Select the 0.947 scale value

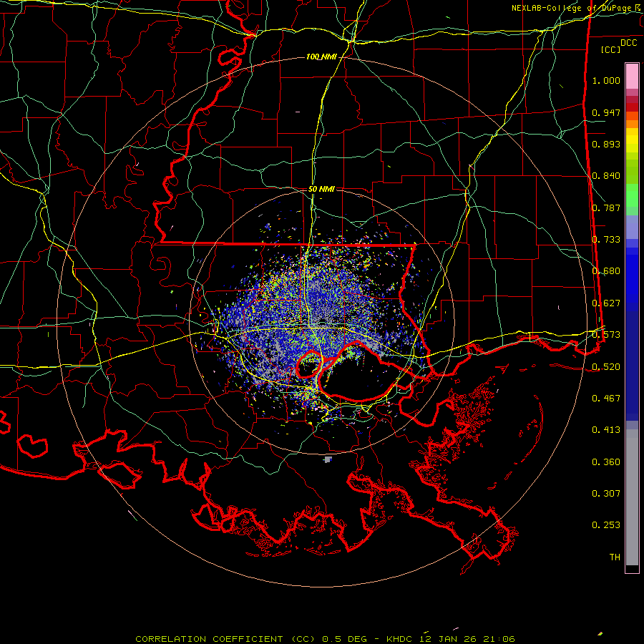pyautogui.click(x=606, y=112)
